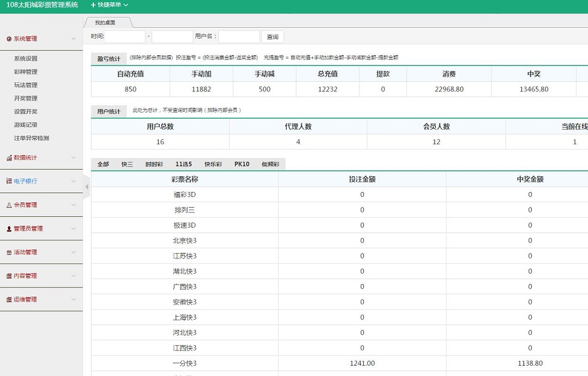Go to 注单异常检测 in sidebar
This screenshot has width=588, height=376.
32,138
